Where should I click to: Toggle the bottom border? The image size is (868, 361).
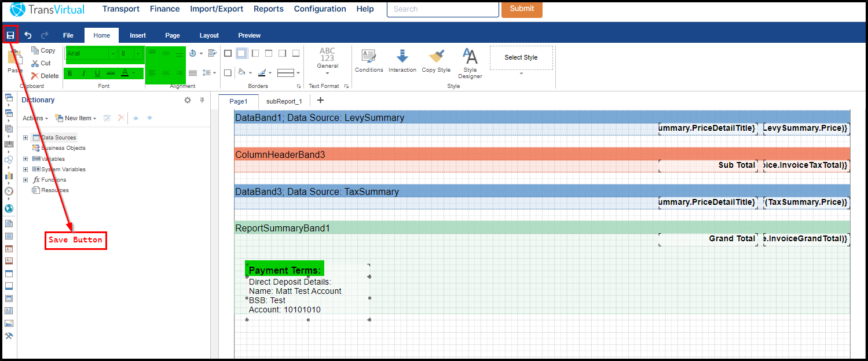(296, 53)
